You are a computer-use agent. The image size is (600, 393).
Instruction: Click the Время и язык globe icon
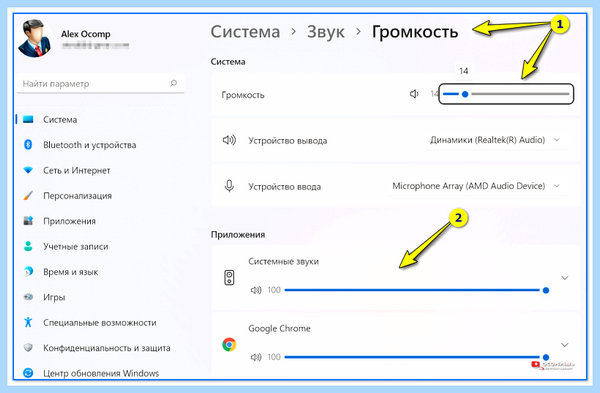coord(28,272)
